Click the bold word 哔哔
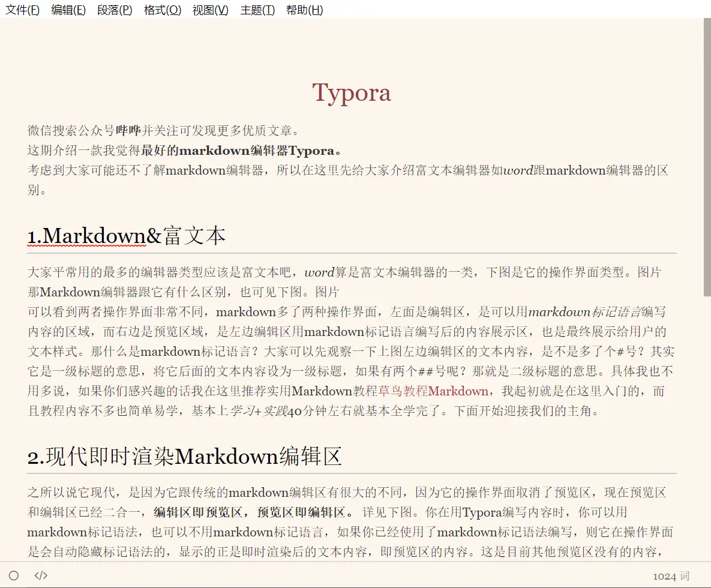The width and height of the screenshot is (711, 588). [128, 131]
